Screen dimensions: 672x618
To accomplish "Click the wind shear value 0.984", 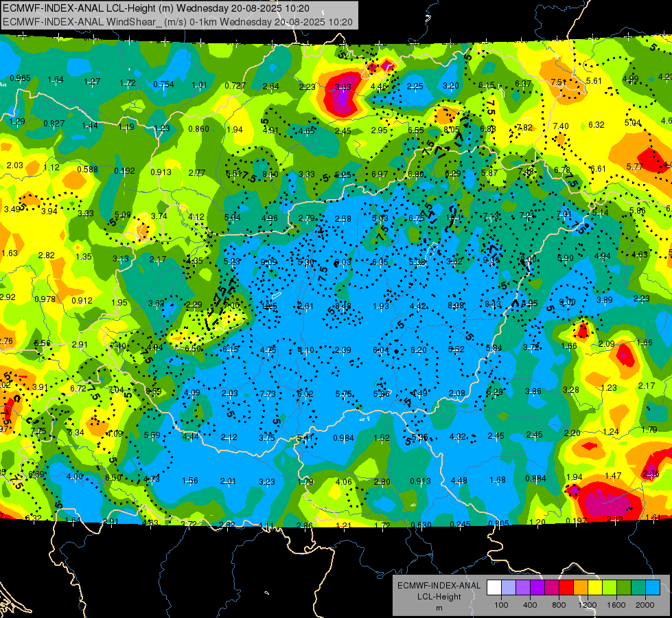I will 344,437.
